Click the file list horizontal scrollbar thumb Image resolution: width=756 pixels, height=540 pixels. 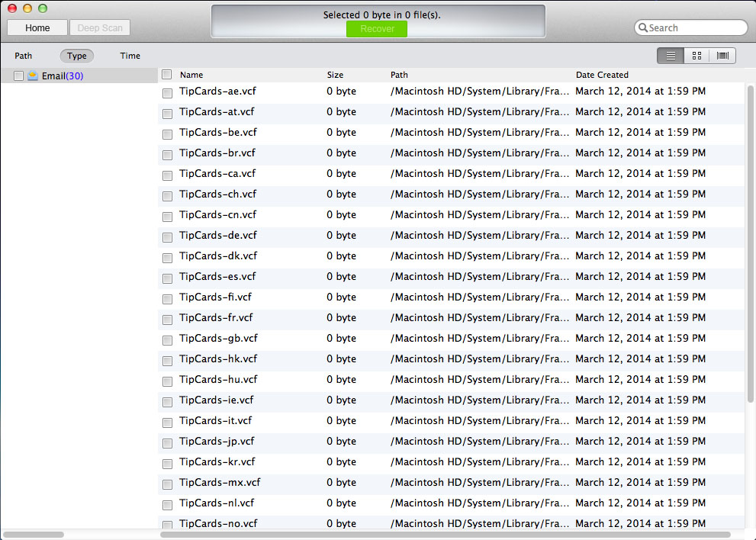pos(446,534)
